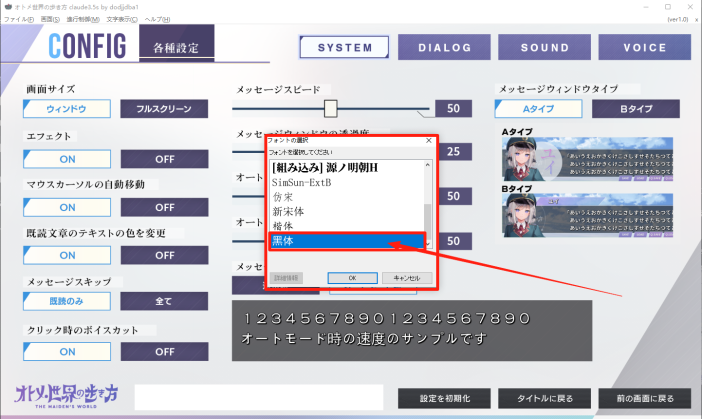Switch screen size to フルスクリーン
Image resolution: width=702 pixels, height=419 pixels.
(x=164, y=109)
